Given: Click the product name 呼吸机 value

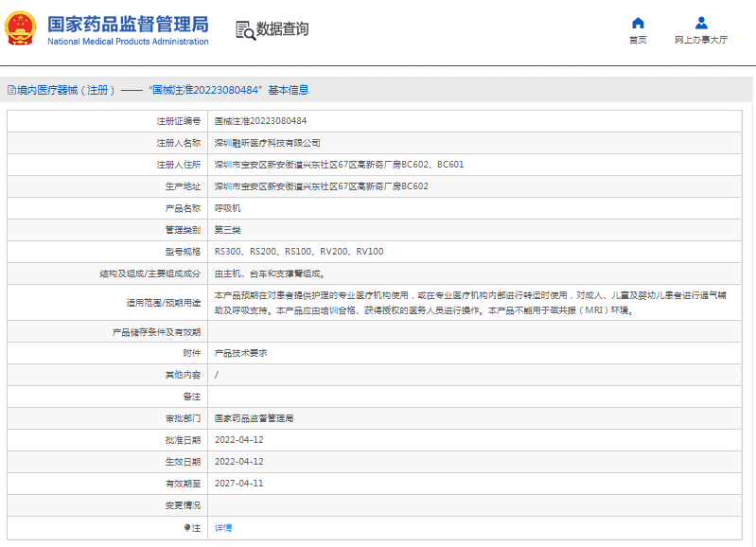Looking at the screenshot, I should click(228, 208).
